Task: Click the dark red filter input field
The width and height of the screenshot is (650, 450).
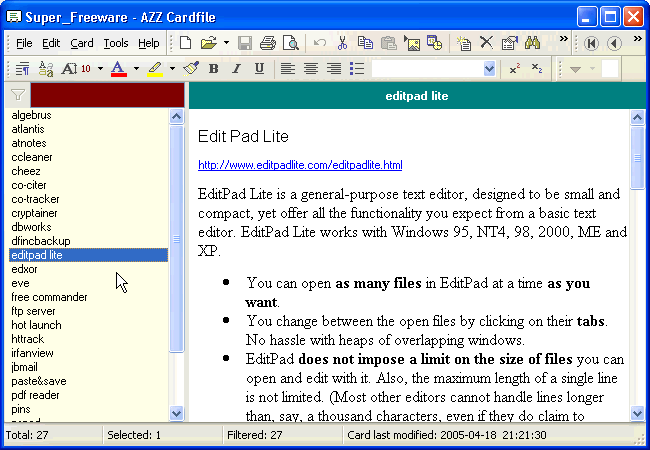Action: 107,95
